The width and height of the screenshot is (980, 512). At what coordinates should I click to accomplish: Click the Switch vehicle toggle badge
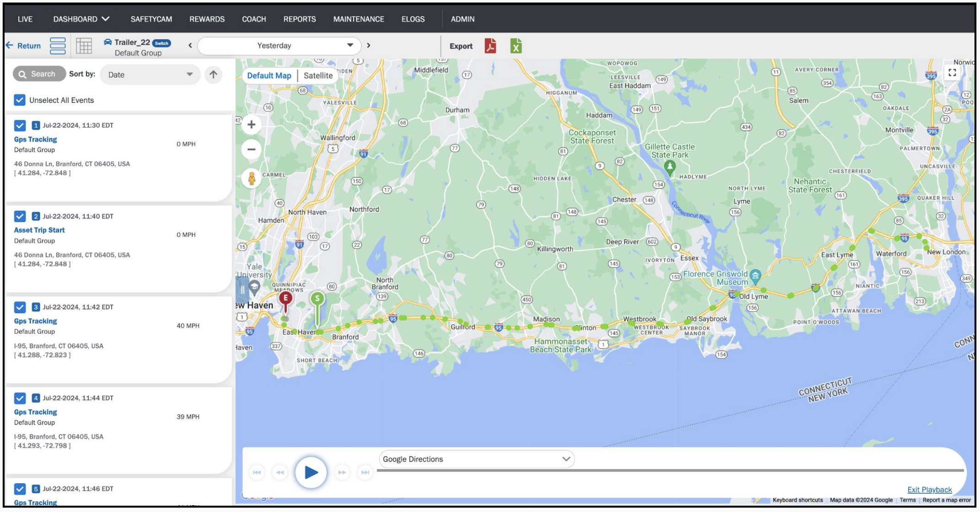click(x=162, y=43)
